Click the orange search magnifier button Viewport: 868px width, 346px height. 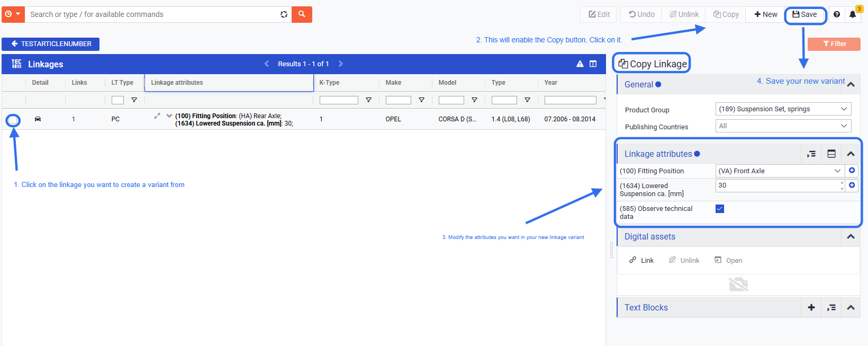click(x=302, y=14)
